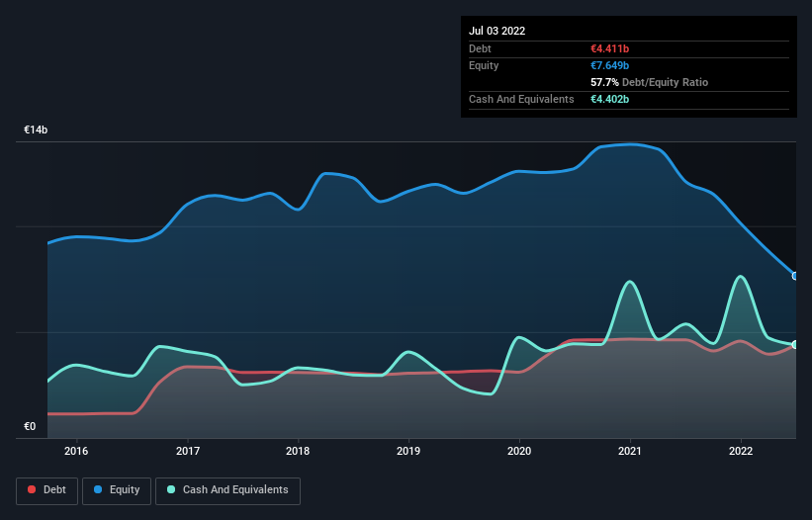
Task: Click the €0 y-axis label
Action: click(30, 426)
